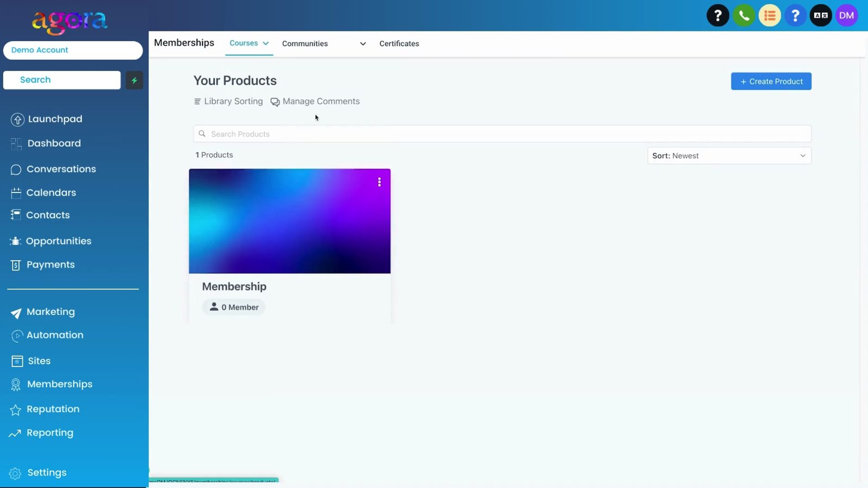868x488 pixels.
Task: Open Dashboard from the sidebar
Action: click(x=46, y=143)
